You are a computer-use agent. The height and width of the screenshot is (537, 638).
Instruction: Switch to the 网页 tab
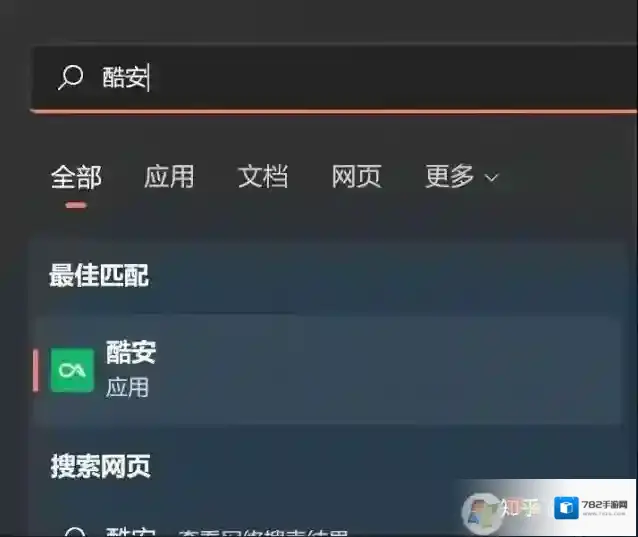pyautogui.click(x=356, y=177)
